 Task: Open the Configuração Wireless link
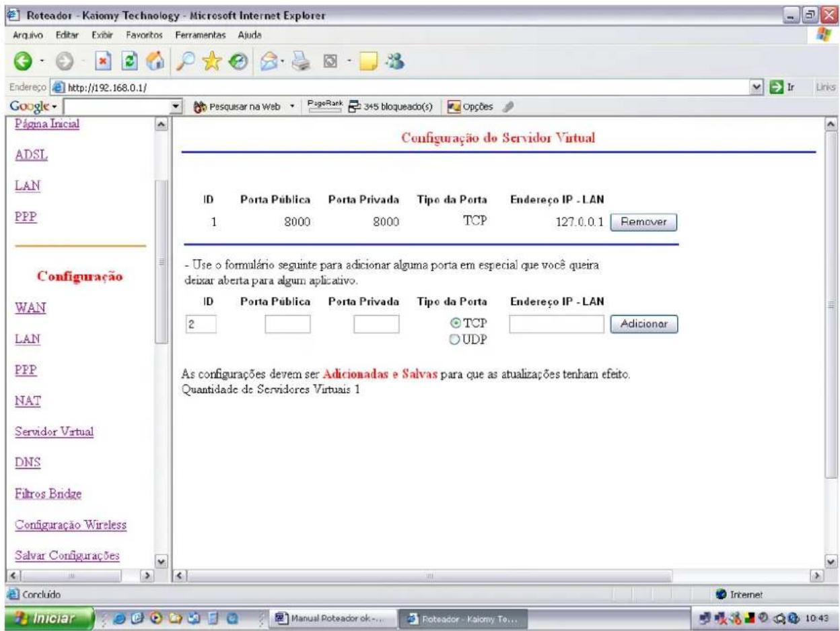pyautogui.click(x=70, y=525)
